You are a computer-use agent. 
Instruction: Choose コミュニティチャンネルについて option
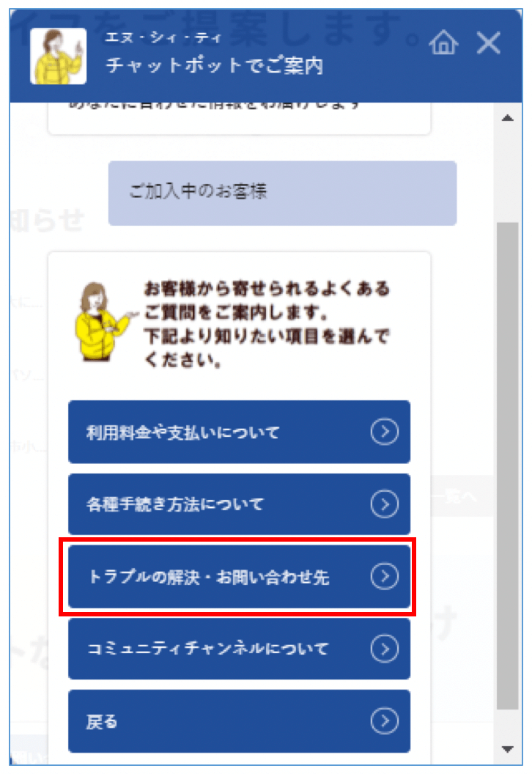point(239,649)
